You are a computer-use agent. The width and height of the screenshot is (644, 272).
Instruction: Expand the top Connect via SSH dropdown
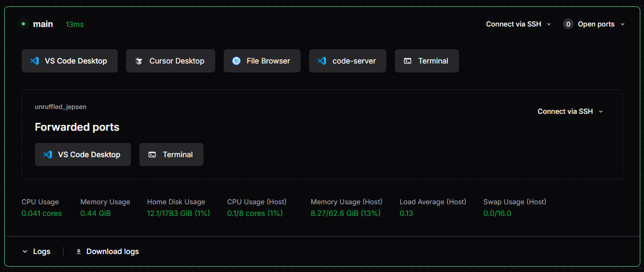[518, 24]
